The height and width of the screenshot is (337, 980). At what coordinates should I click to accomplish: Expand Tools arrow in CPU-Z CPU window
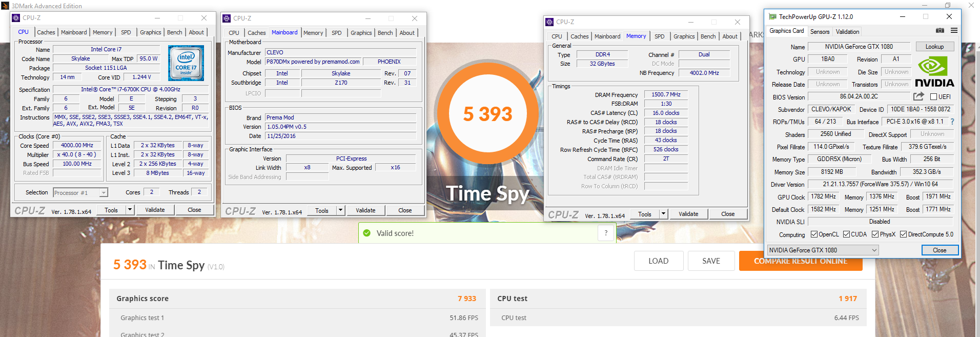coord(130,209)
